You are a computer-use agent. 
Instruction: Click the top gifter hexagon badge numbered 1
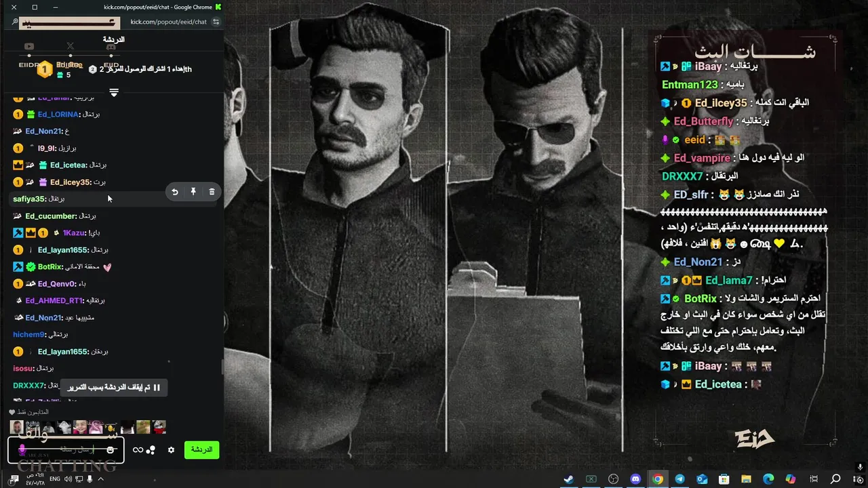45,68
